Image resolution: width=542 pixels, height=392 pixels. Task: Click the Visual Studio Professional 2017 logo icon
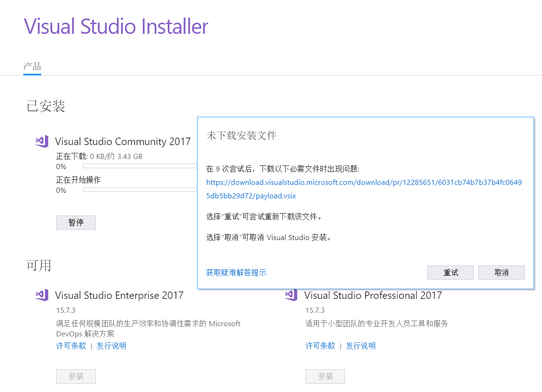[291, 295]
